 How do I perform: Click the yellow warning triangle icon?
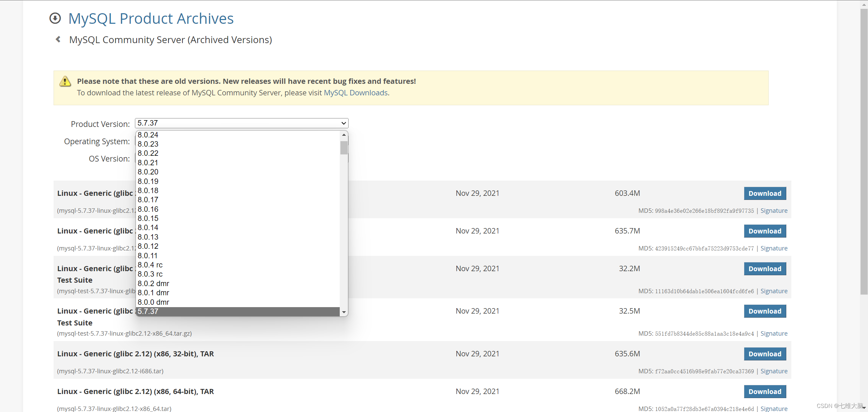pyautogui.click(x=65, y=81)
